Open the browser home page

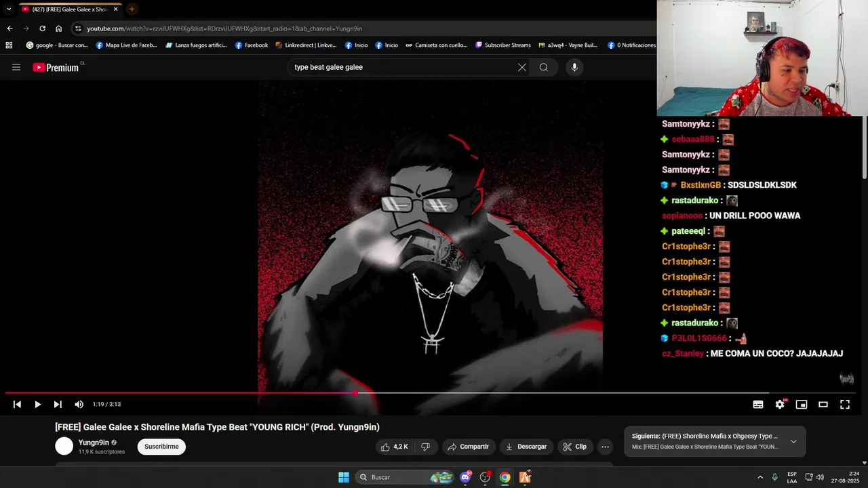(58, 28)
